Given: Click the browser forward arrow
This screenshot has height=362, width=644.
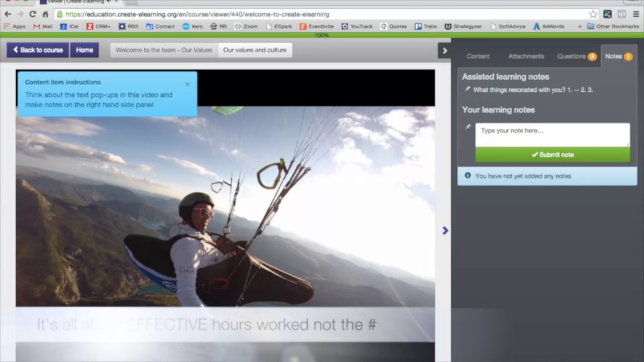Looking at the screenshot, I should pos(20,14).
